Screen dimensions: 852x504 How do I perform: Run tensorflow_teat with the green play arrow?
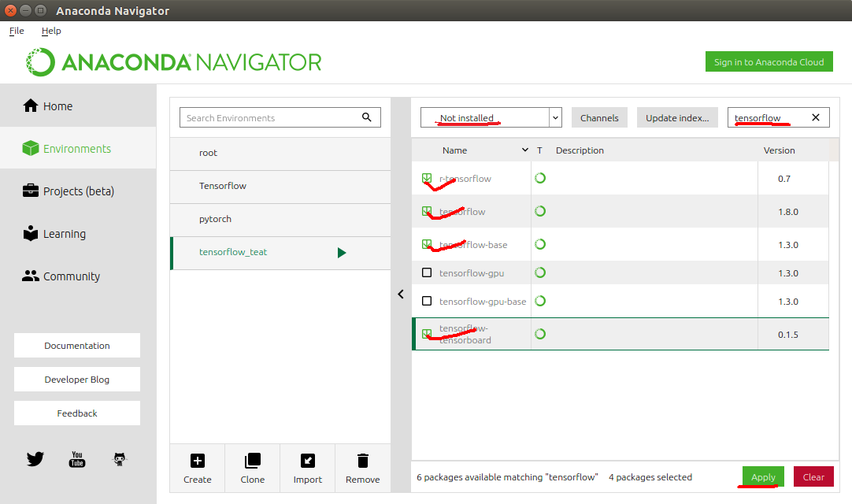pos(341,252)
